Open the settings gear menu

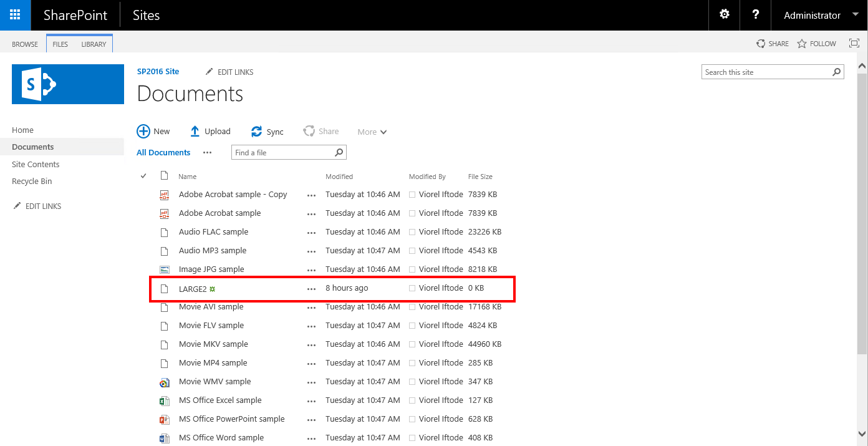(725, 15)
